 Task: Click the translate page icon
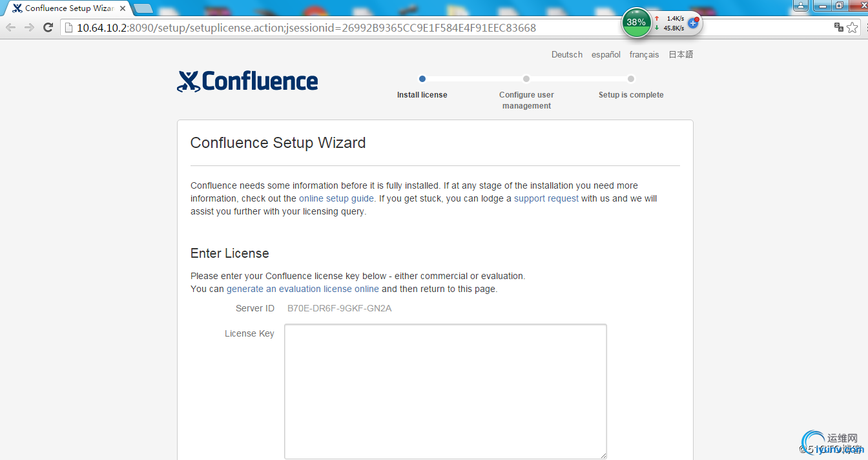point(838,27)
